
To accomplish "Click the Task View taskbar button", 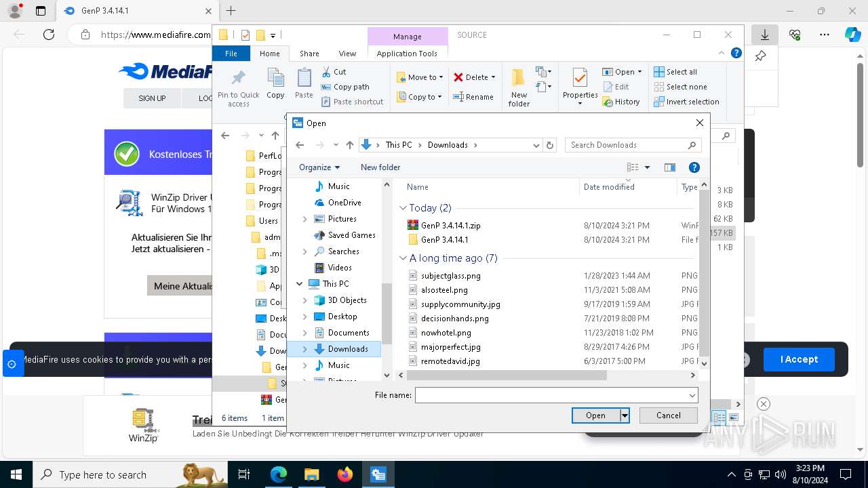I will pos(244,474).
